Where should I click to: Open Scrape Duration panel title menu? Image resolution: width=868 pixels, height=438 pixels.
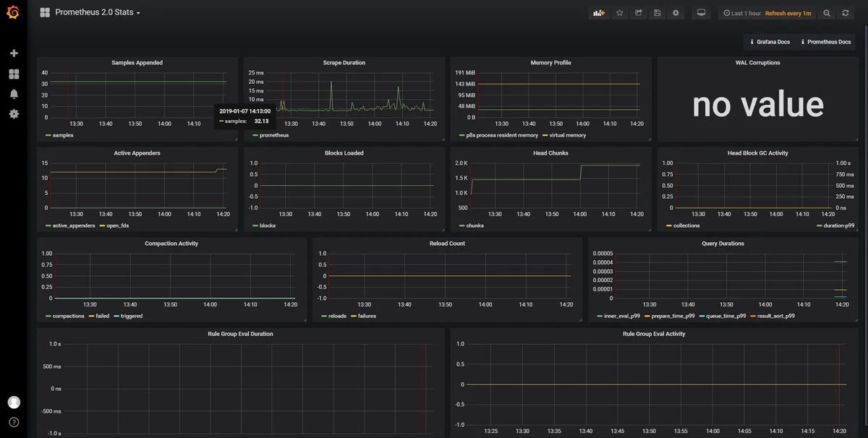(x=344, y=63)
